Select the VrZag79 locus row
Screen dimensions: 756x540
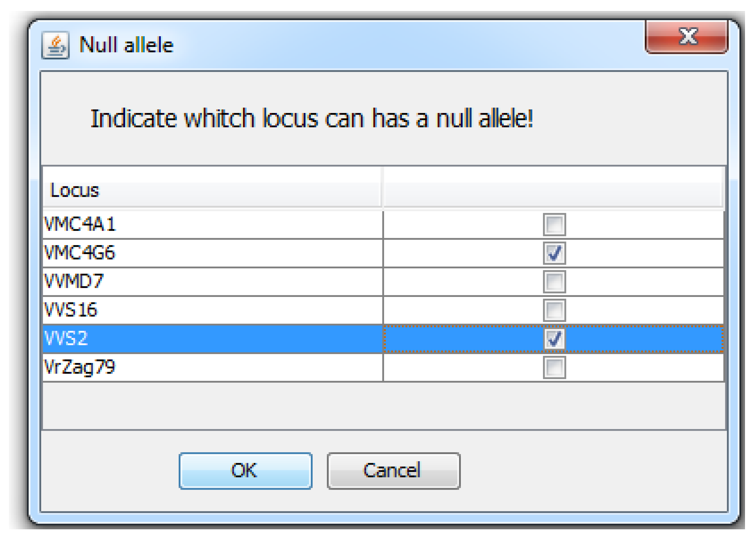pyautogui.click(x=213, y=368)
